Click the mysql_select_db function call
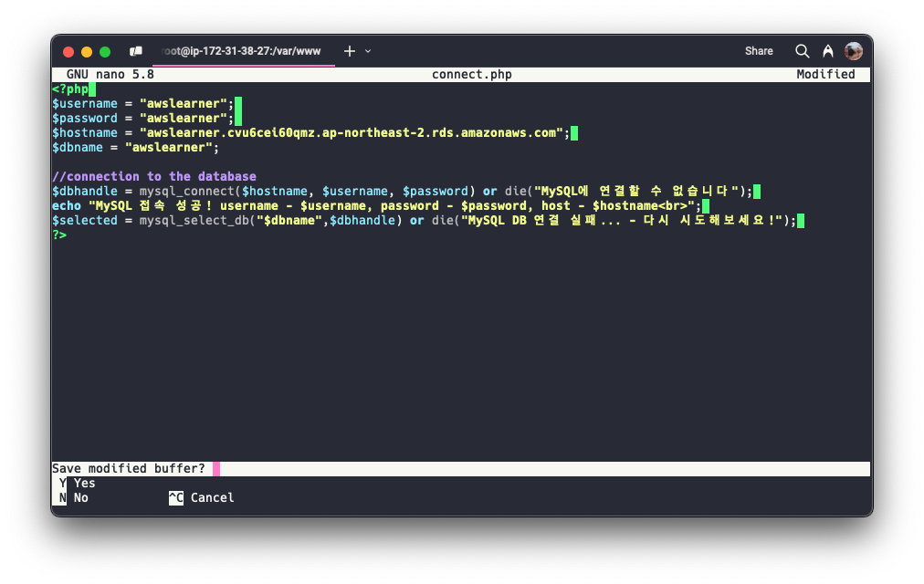The height and width of the screenshot is (584, 924). 270,221
